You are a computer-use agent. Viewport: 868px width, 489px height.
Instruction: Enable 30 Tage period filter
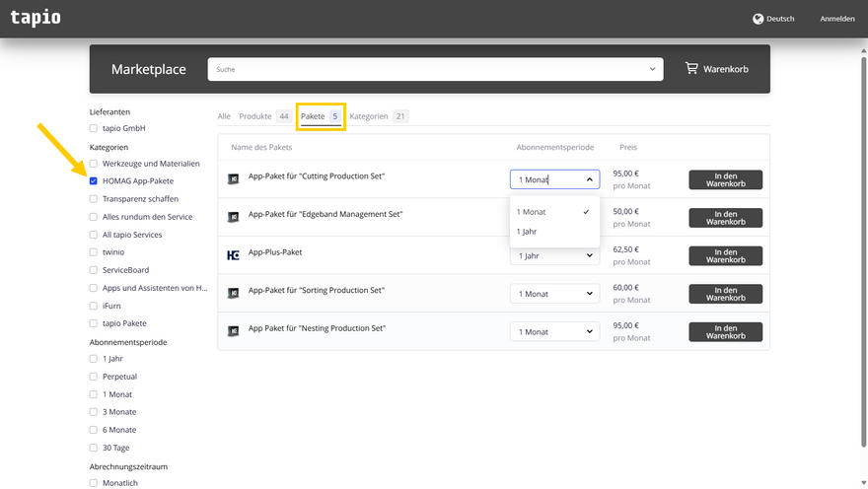[x=93, y=448]
